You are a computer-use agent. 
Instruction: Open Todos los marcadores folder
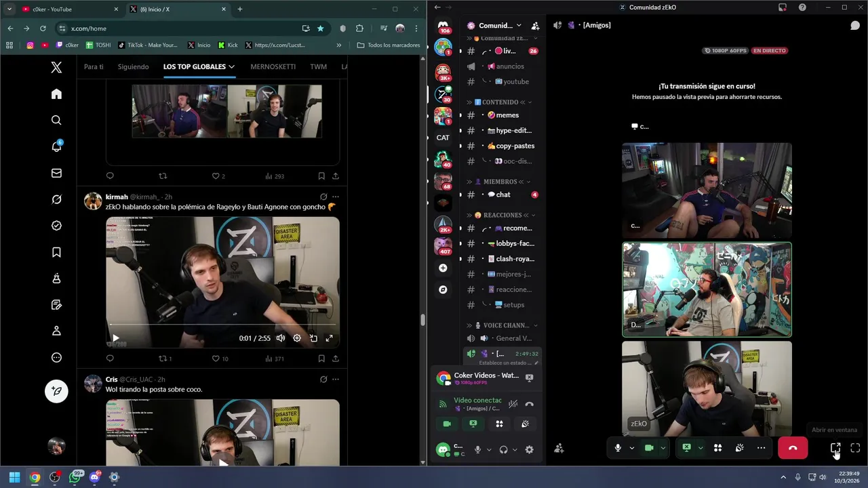pyautogui.click(x=389, y=45)
